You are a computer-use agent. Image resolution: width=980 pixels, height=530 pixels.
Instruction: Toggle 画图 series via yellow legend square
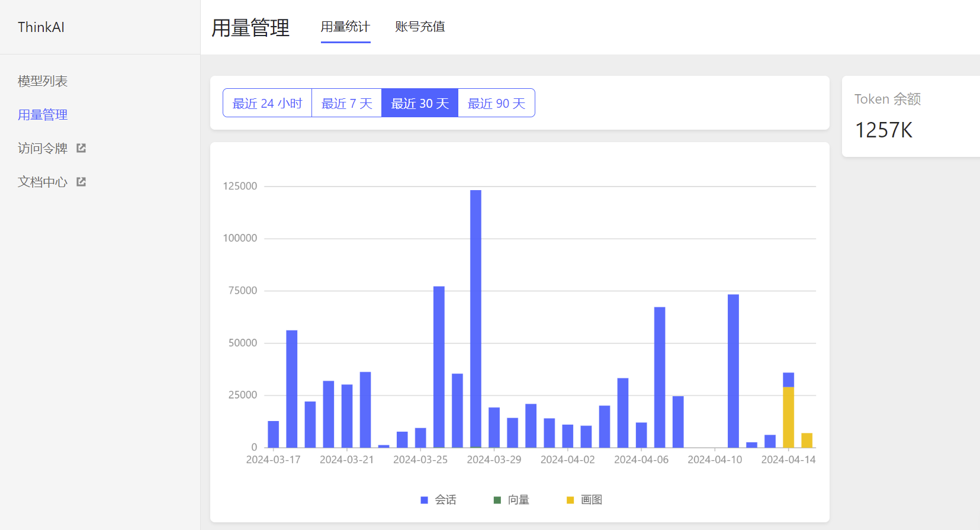[x=570, y=500]
